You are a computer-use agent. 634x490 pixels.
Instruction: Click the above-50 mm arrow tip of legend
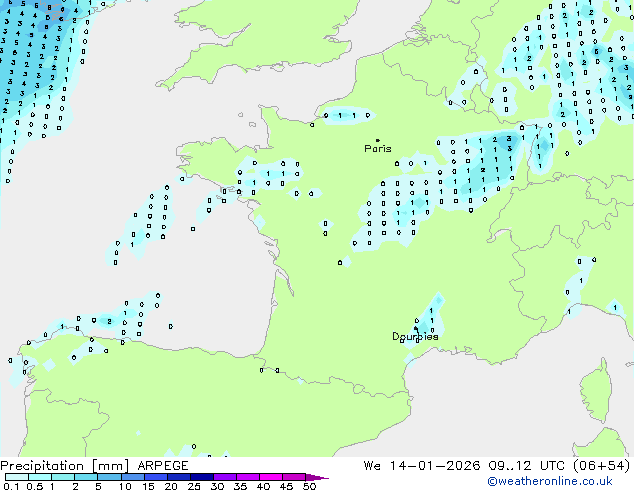click(317, 478)
